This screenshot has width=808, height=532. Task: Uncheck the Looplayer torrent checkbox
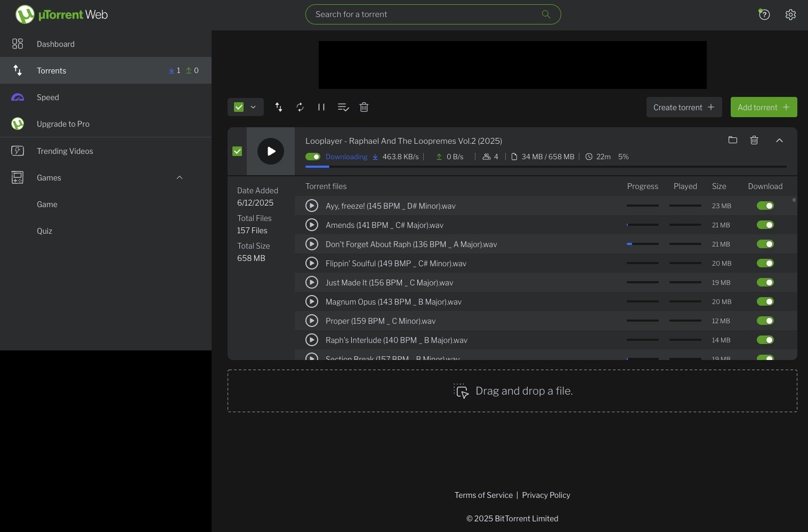237,151
